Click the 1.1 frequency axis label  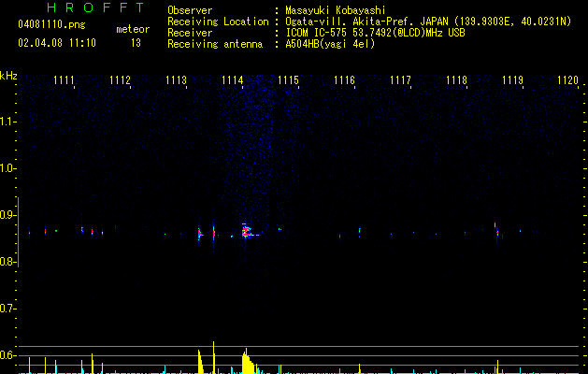coord(7,122)
